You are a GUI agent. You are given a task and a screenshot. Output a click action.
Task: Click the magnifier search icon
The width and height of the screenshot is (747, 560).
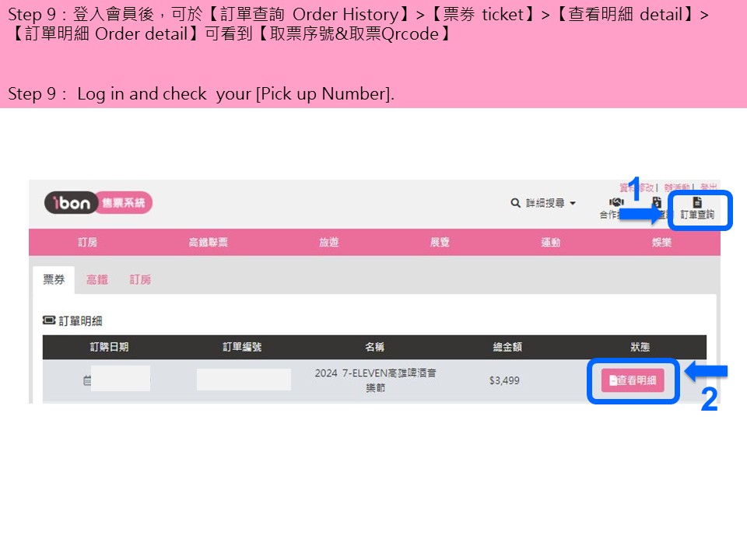[x=515, y=203]
